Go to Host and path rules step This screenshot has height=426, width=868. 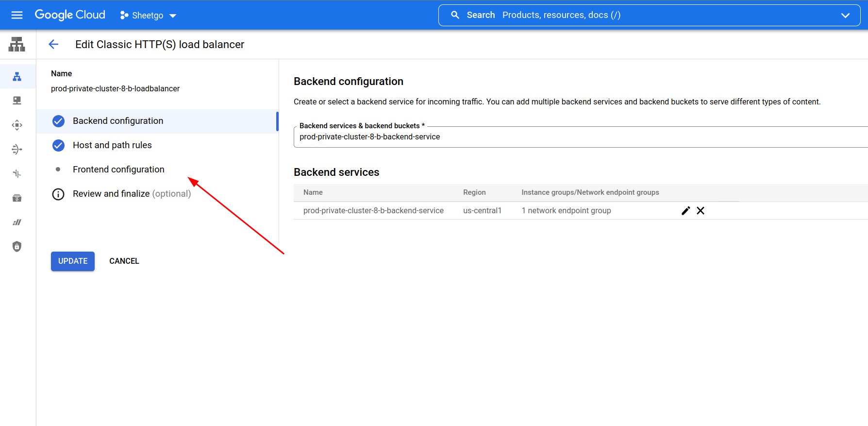coord(112,145)
